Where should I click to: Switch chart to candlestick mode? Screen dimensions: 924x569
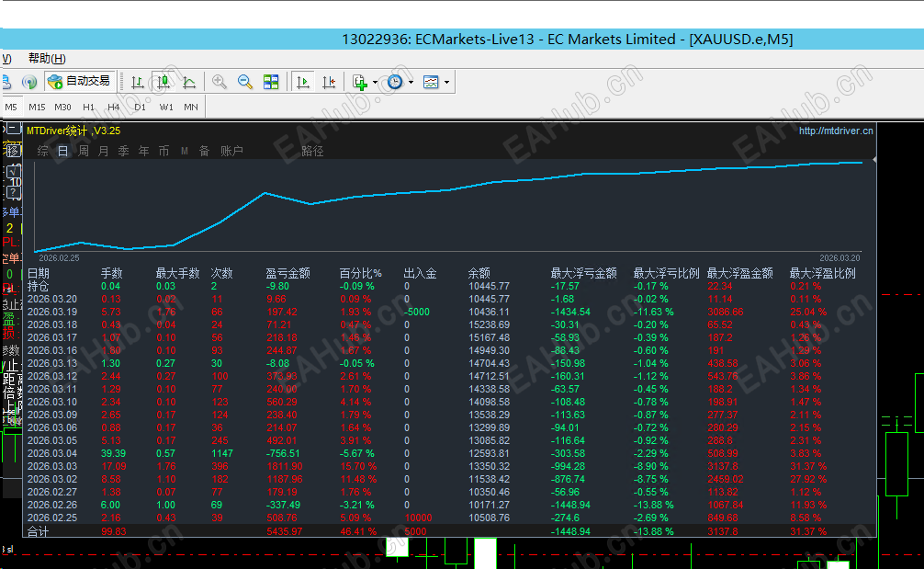click(x=163, y=82)
